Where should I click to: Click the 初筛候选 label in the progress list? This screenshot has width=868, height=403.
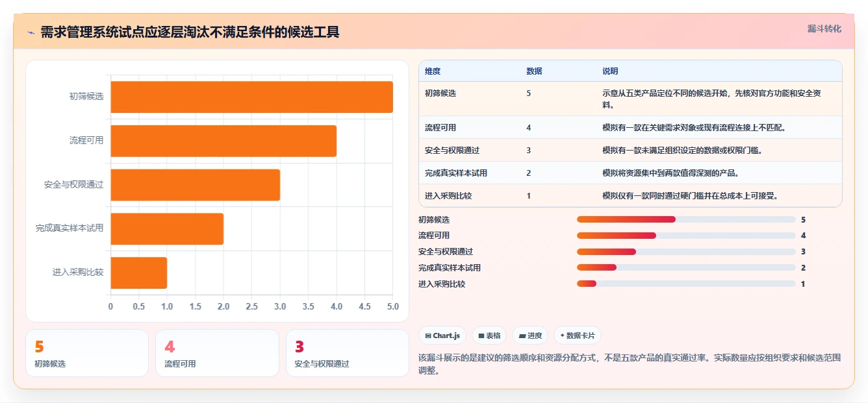[434, 220]
